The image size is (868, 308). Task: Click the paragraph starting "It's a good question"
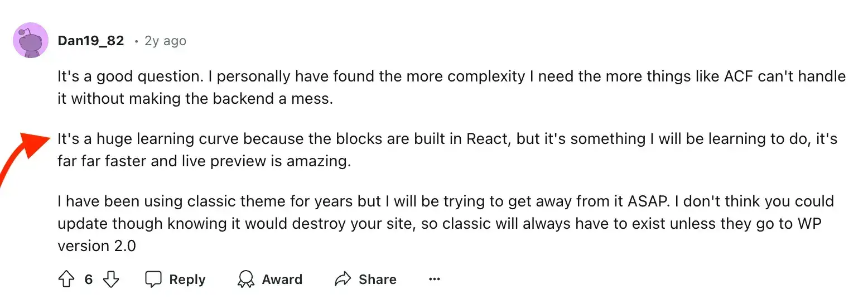pyautogui.click(x=452, y=88)
